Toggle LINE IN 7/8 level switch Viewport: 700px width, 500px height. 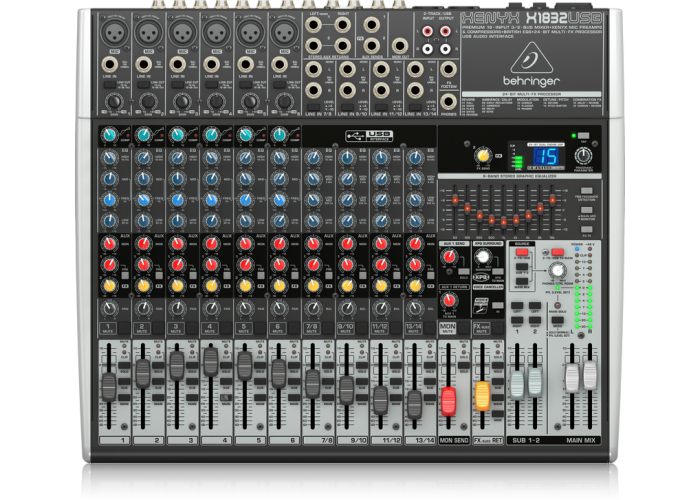[313, 107]
